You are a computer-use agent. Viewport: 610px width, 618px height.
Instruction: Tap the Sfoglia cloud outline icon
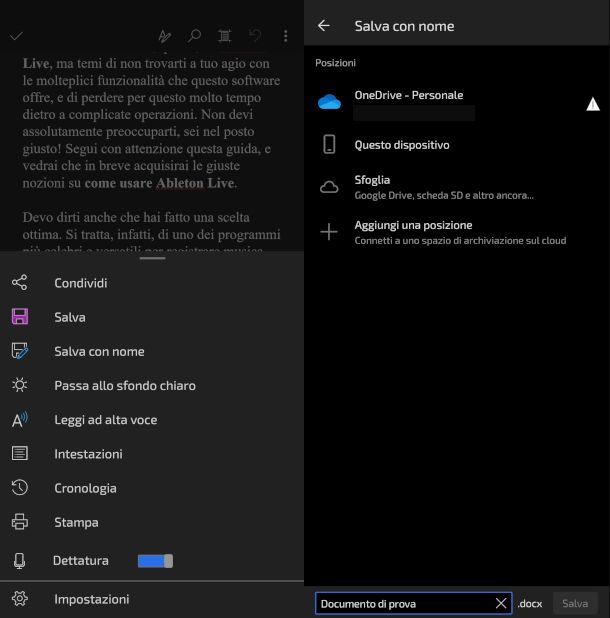[329, 187]
